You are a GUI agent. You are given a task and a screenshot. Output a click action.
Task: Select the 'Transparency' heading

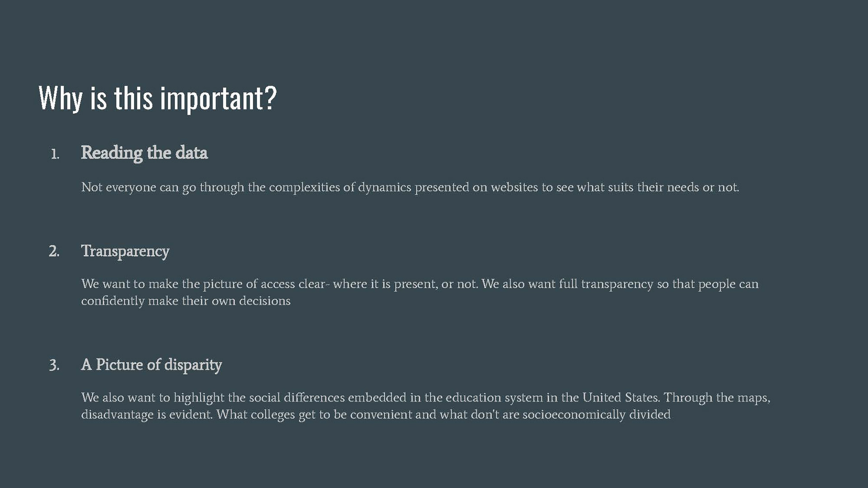pyautogui.click(x=125, y=251)
